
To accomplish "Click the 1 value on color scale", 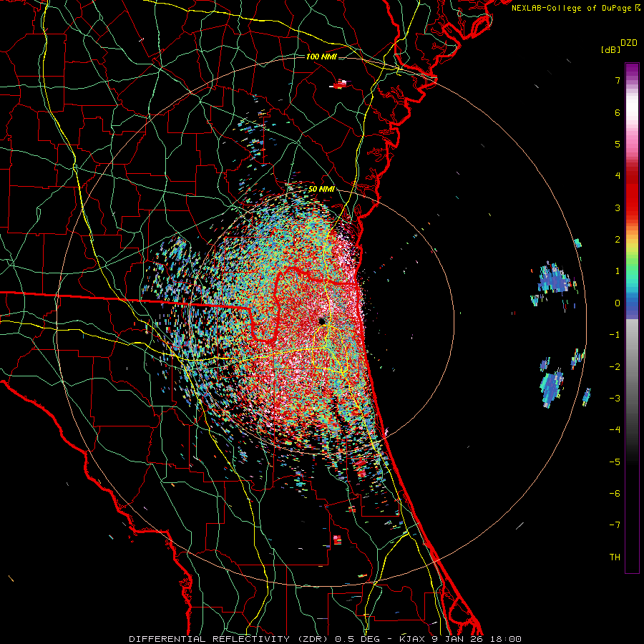I will (618, 271).
